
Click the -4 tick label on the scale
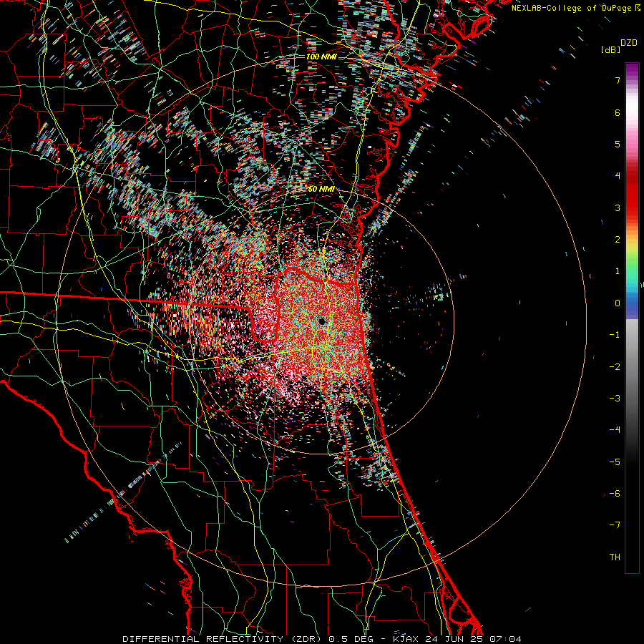coord(615,430)
